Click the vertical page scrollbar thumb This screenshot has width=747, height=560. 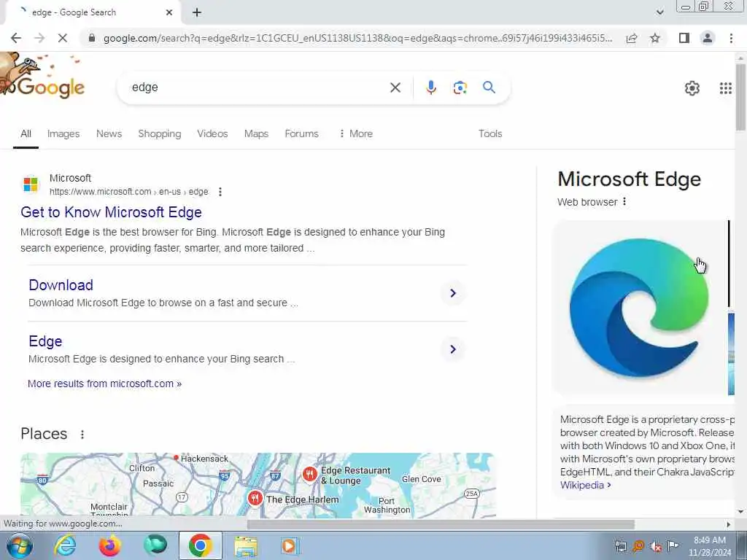tap(740, 97)
